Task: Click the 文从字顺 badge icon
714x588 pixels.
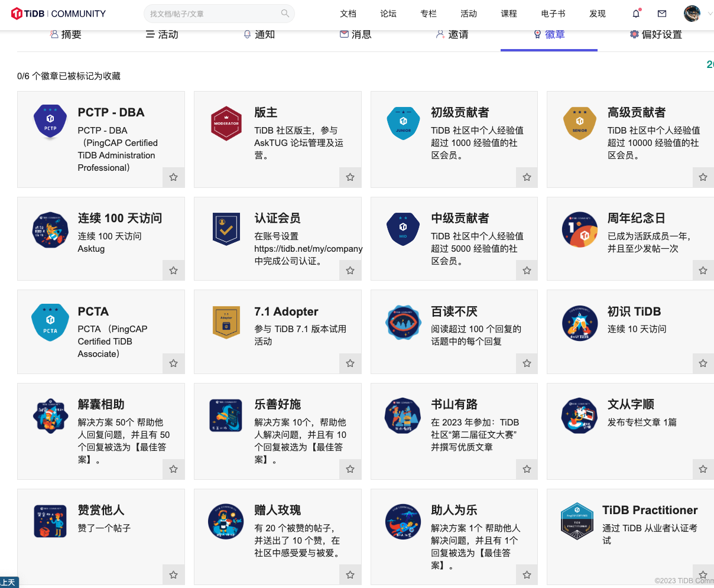Action: point(580,415)
